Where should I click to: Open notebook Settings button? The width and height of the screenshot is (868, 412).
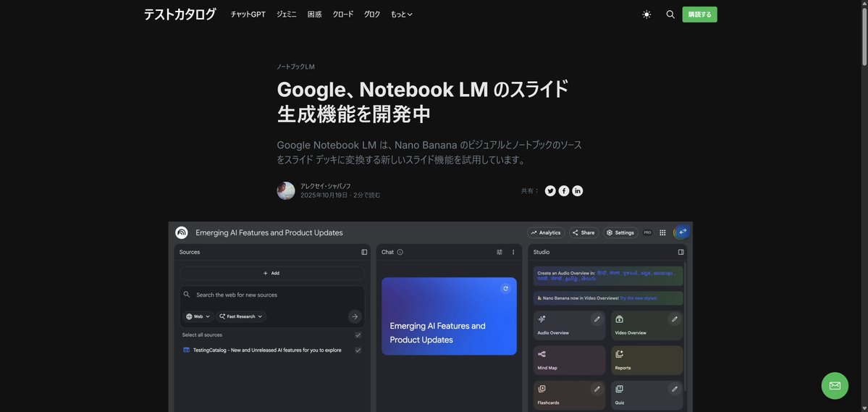[620, 232]
